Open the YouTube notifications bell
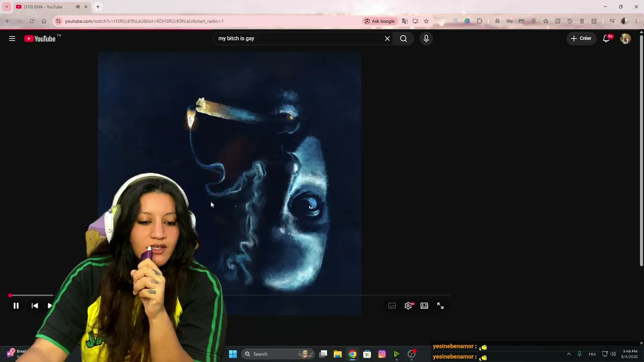Image resolution: width=644 pixels, height=362 pixels. click(x=607, y=39)
